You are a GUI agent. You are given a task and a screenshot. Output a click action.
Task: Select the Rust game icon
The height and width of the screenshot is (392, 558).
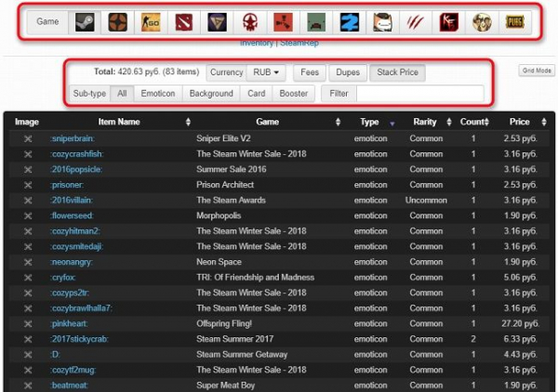[x=284, y=22]
